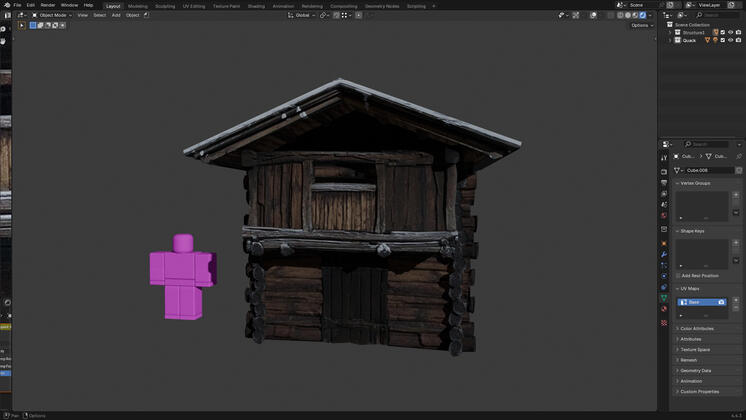Open the Render menu
The image size is (746, 420).
48,5
